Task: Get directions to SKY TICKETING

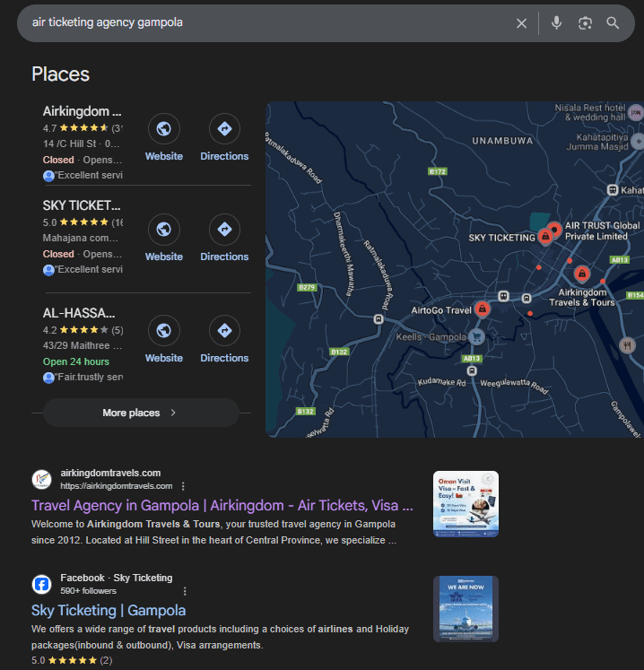Action: pyautogui.click(x=224, y=230)
